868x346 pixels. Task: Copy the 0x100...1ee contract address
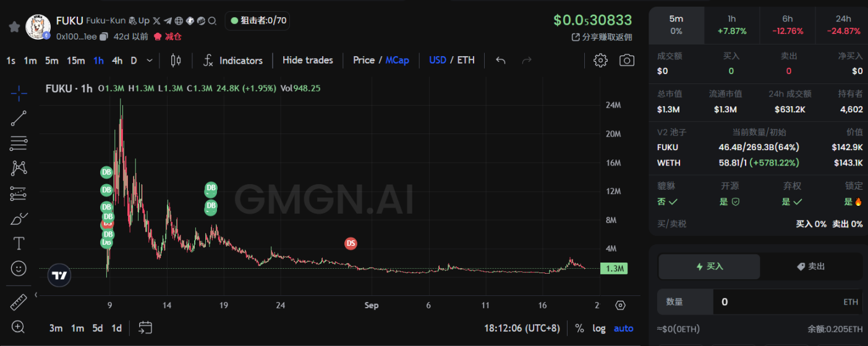104,36
